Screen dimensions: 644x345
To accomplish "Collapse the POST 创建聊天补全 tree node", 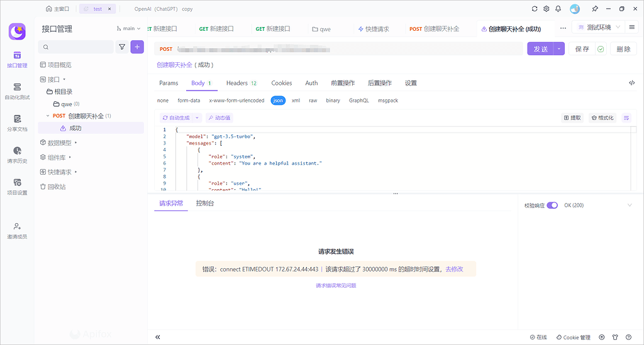I will [x=48, y=116].
